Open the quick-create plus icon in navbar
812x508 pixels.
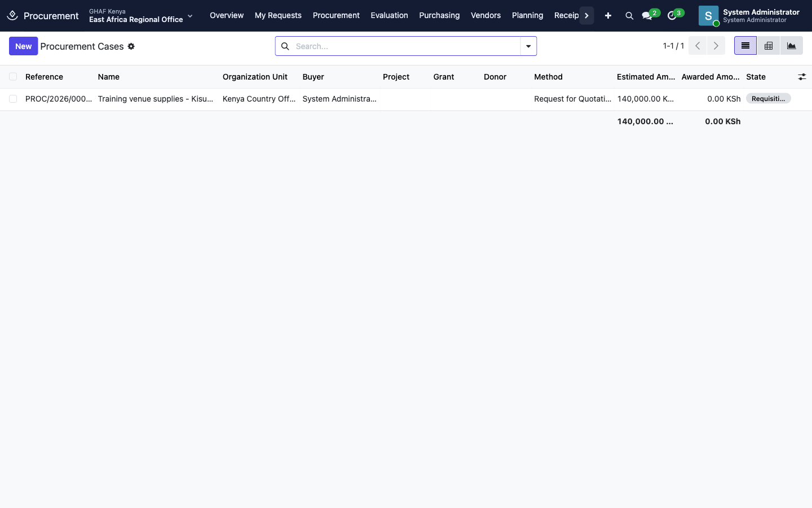(x=608, y=16)
